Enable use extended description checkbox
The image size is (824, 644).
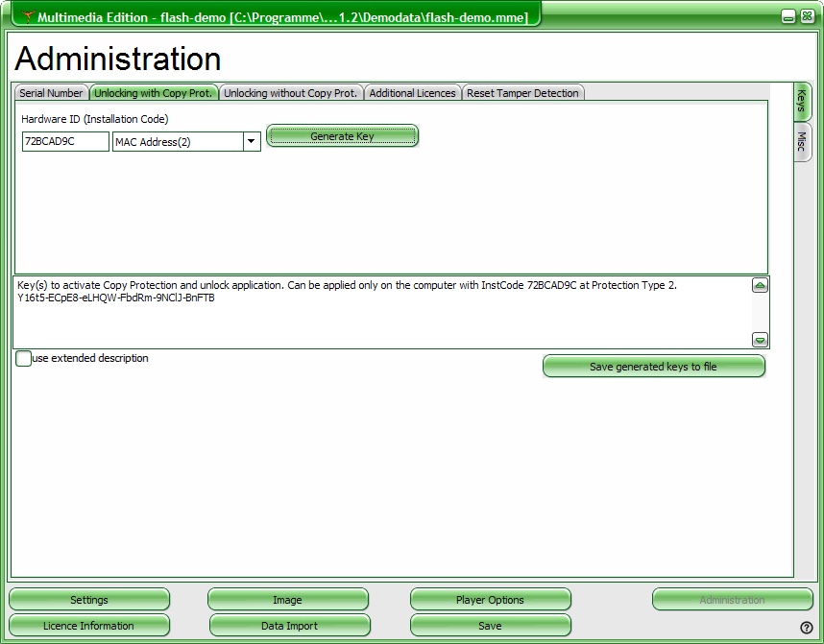pos(24,359)
